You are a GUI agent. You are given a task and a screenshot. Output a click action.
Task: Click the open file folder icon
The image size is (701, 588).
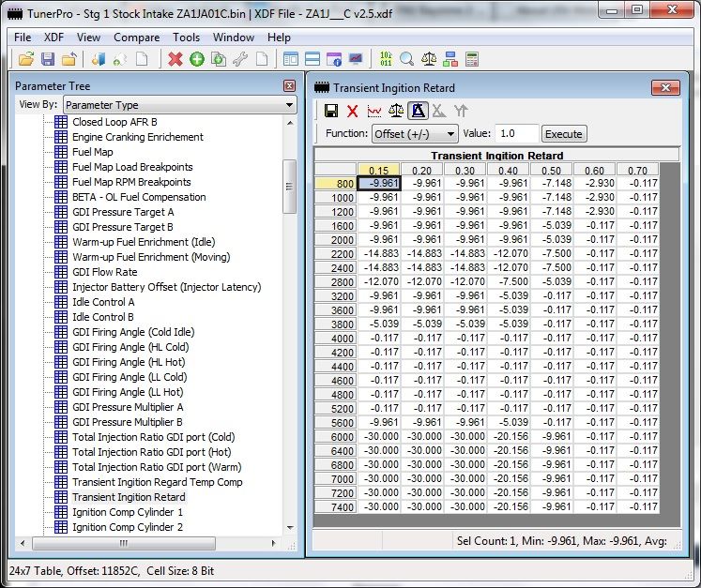pyautogui.click(x=25, y=59)
